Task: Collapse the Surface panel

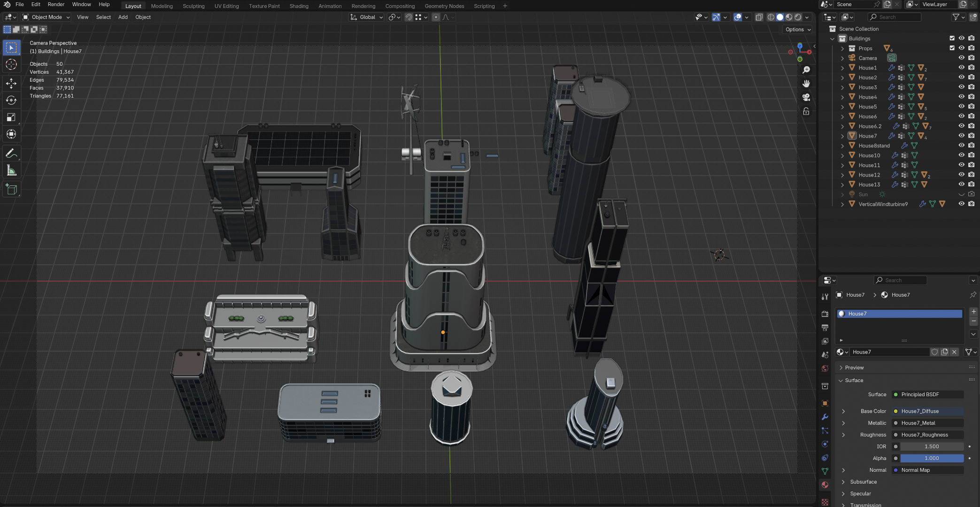Action: pos(854,380)
